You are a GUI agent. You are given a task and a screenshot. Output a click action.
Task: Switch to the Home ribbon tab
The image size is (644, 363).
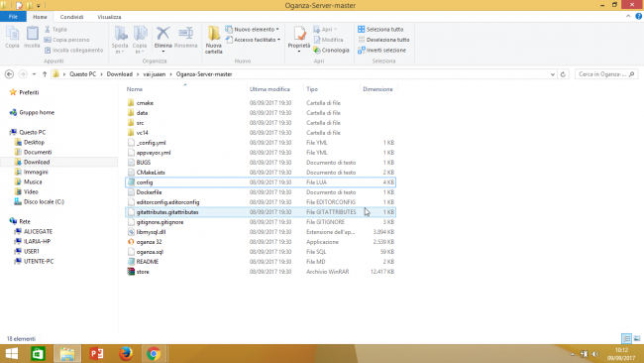(40, 17)
